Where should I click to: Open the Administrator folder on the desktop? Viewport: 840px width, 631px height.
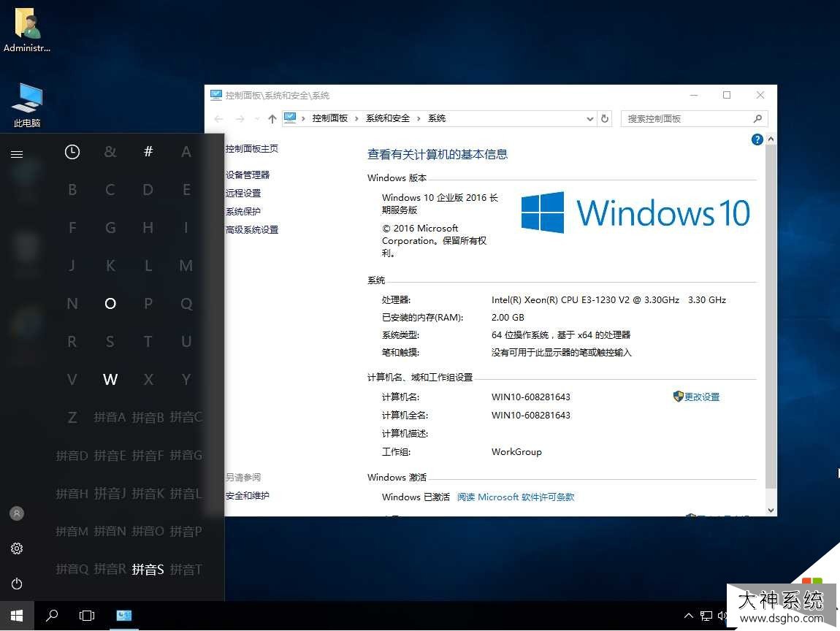(27, 29)
